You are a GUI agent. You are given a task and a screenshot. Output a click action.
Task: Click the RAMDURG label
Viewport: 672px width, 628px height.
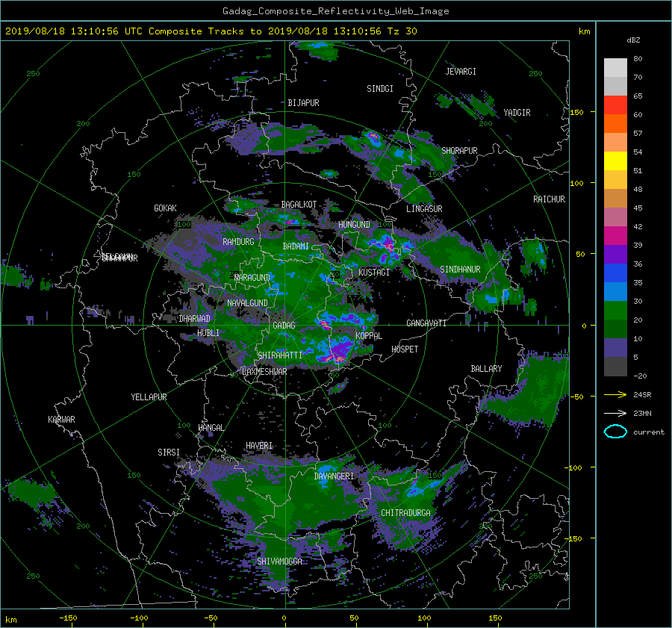(x=238, y=242)
